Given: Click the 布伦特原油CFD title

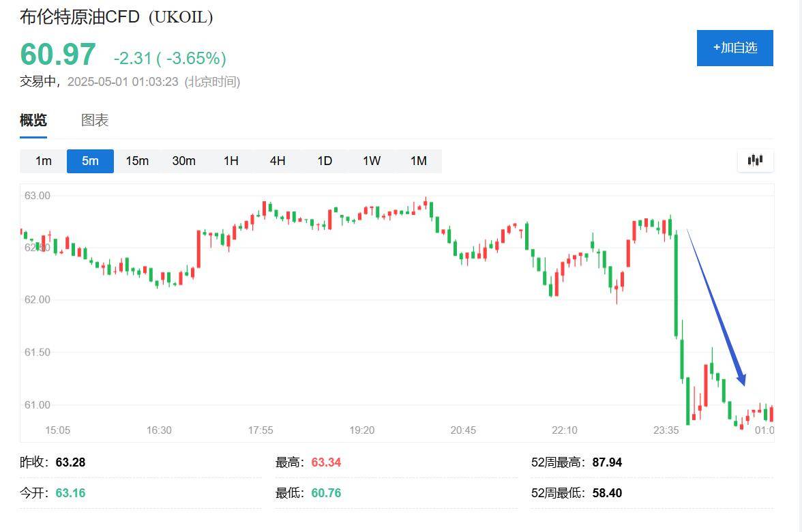Looking at the screenshot, I should 80,17.
